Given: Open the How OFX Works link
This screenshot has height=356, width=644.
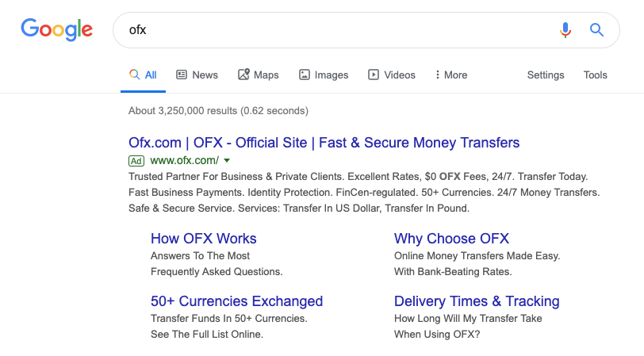Looking at the screenshot, I should pyautogui.click(x=203, y=239).
